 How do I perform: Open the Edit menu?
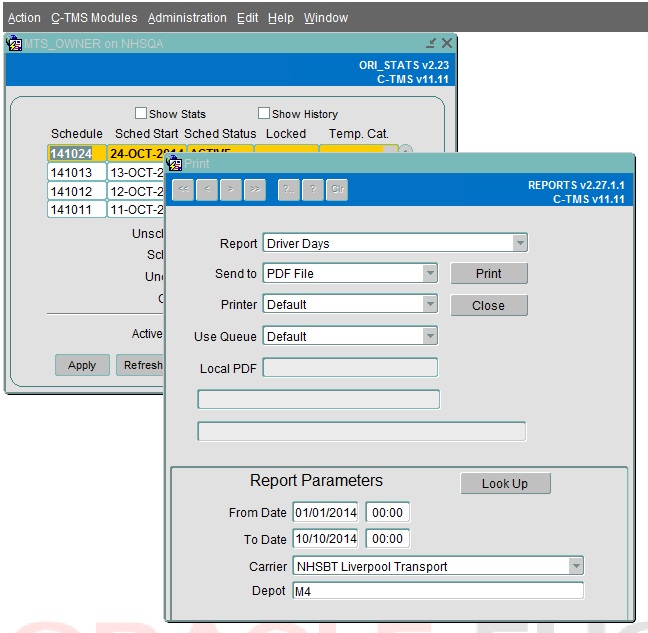click(x=248, y=18)
